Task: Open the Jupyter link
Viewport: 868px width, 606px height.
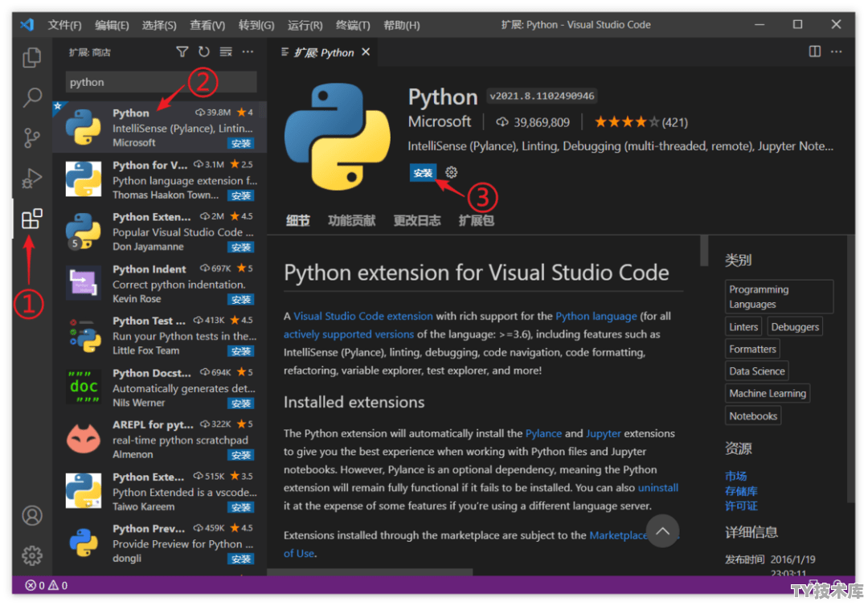Action: pyautogui.click(x=604, y=433)
